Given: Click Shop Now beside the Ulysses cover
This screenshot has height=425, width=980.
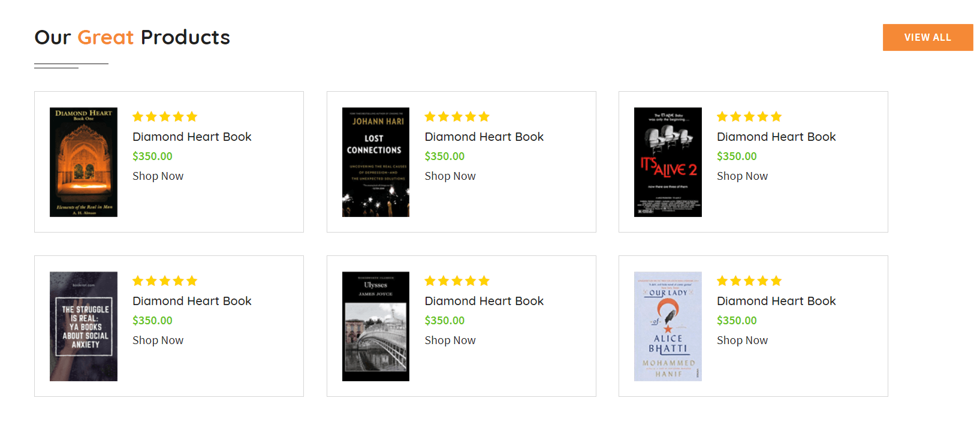Looking at the screenshot, I should click(x=450, y=340).
